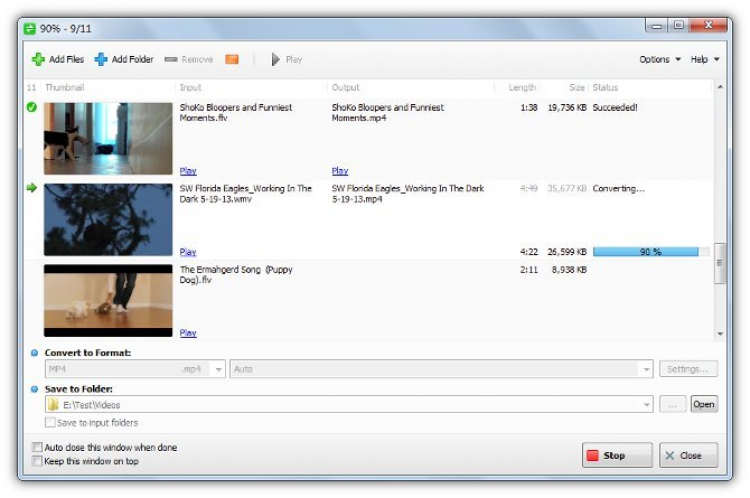Expand the Help dropdown arrow
Viewport: 750px width, 498px height.
tap(717, 59)
